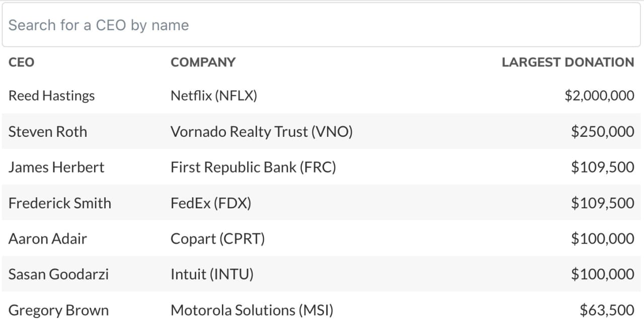The height and width of the screenshot is (322, 644).
Task: Select the Reed Hastings name cell
Action: [51, 96]
